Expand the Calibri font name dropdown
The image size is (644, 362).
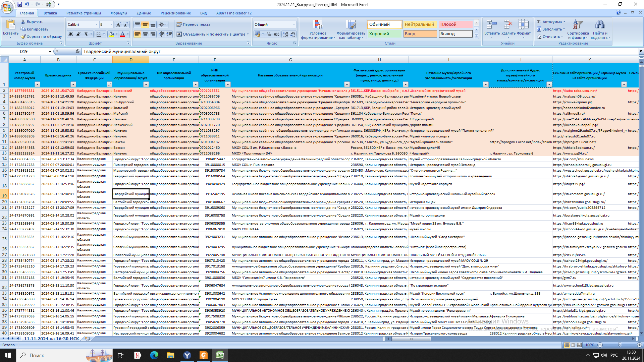[x=97, y=24]
